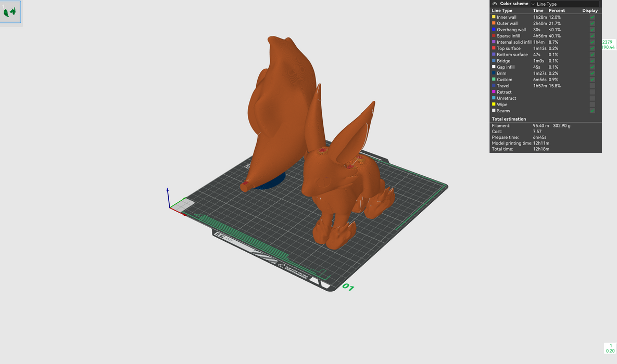Uncheck the Outer wall display checkbox
617x364 pixels.
[x=592, y=23]
